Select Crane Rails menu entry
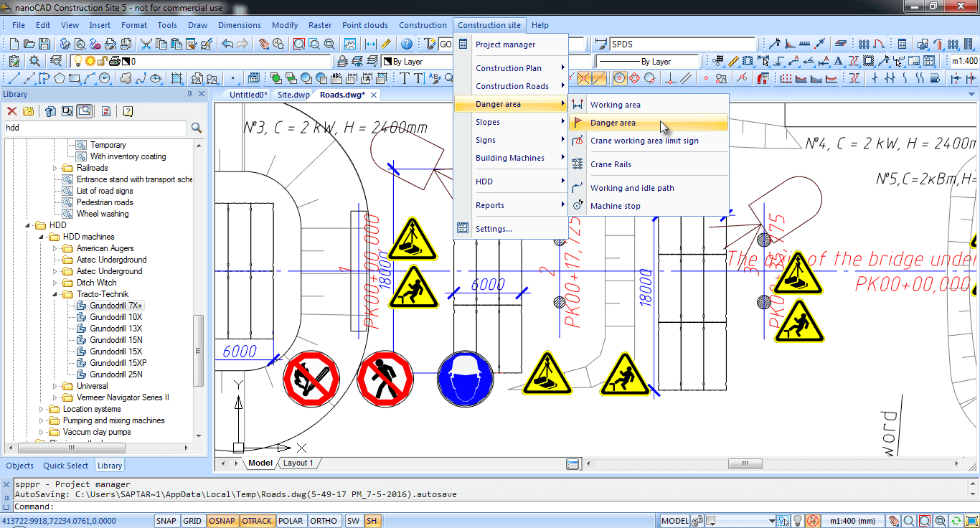 point(649,164)
